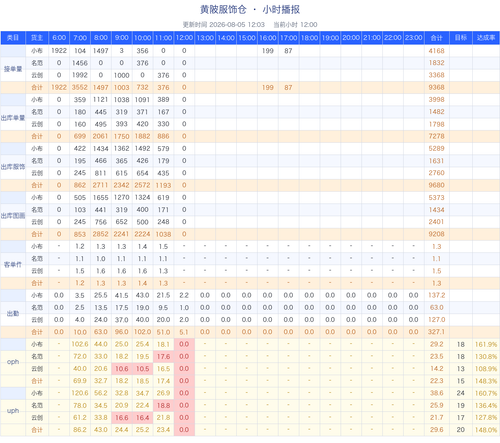500x443 pixels.
Task: Click the 7:00 column header
Action: click(80, 38)
